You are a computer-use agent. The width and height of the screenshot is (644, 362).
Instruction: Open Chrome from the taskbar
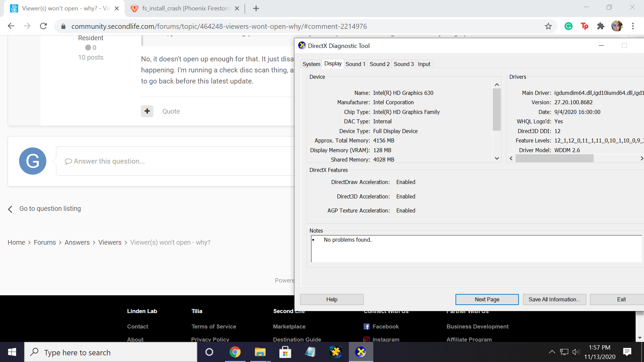click(x=235, y=352)
